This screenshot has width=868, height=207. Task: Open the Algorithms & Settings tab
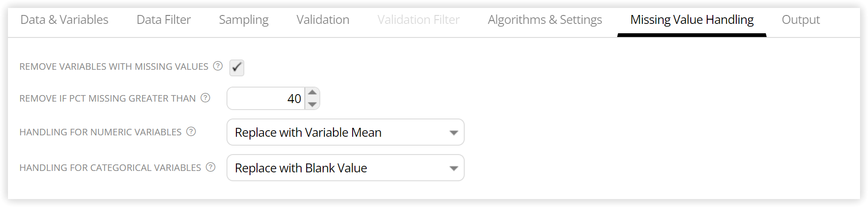click(x=545, y=20)
